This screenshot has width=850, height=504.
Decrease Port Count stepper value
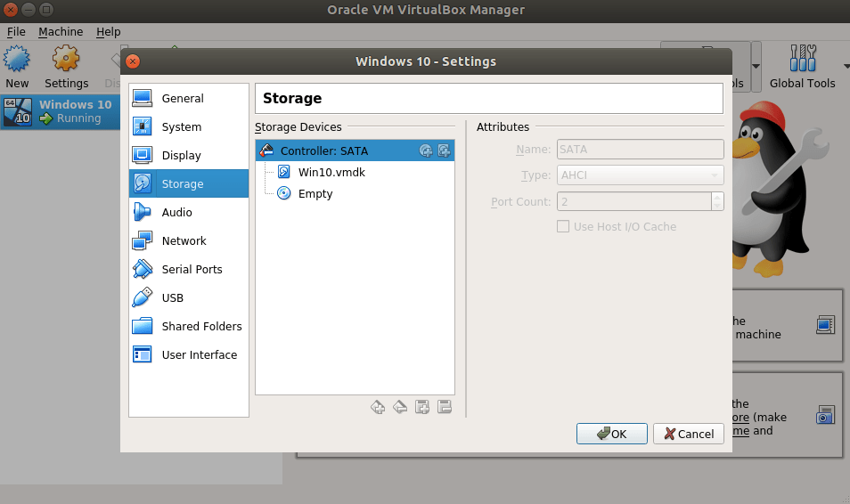coord(717,206)
